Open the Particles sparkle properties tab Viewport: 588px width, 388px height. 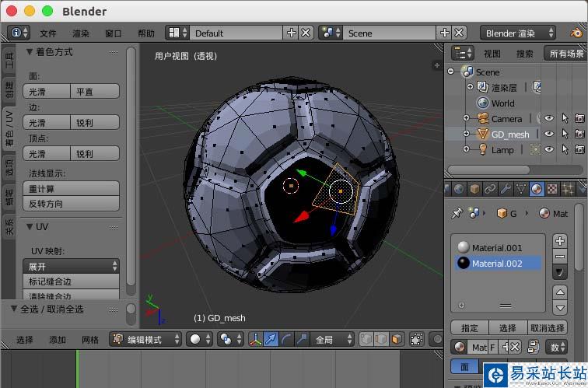click(x=568, y=189)
